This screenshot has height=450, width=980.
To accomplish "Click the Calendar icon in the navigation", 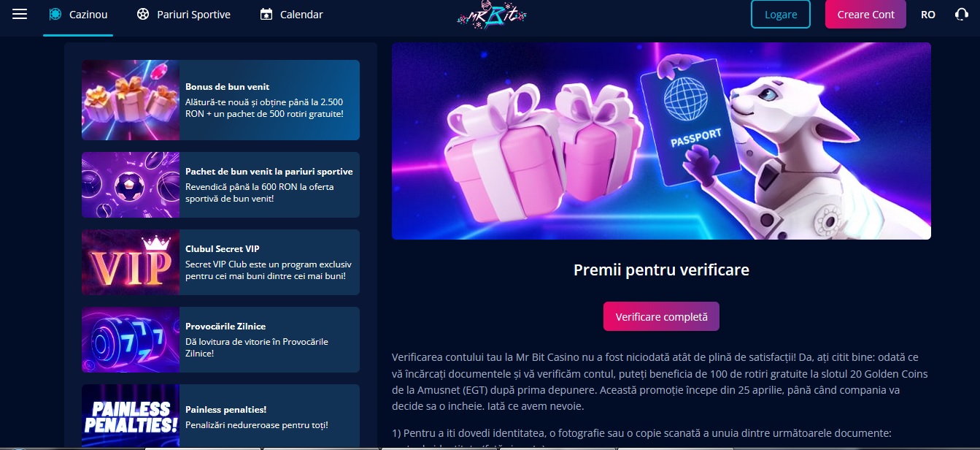I will click(266, 14).
